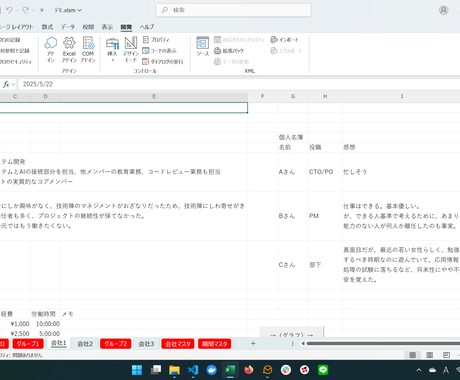Select column E header
Screen dimensions: 460x380
point(154,96)
